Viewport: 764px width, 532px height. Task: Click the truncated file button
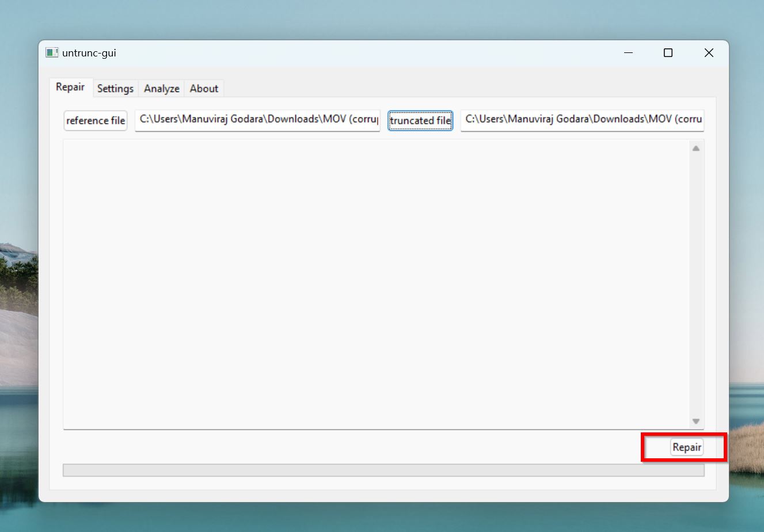420,120
